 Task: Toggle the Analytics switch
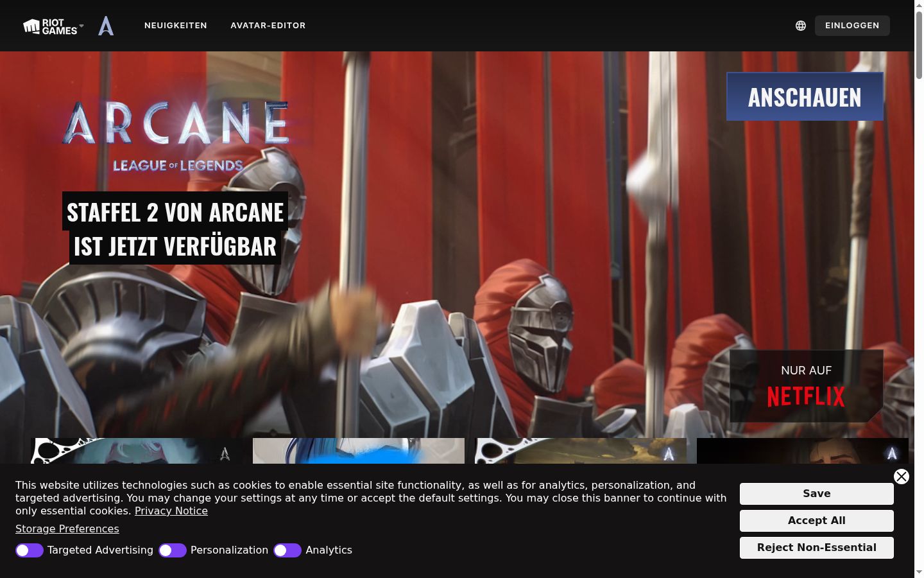tap(287, 550)
